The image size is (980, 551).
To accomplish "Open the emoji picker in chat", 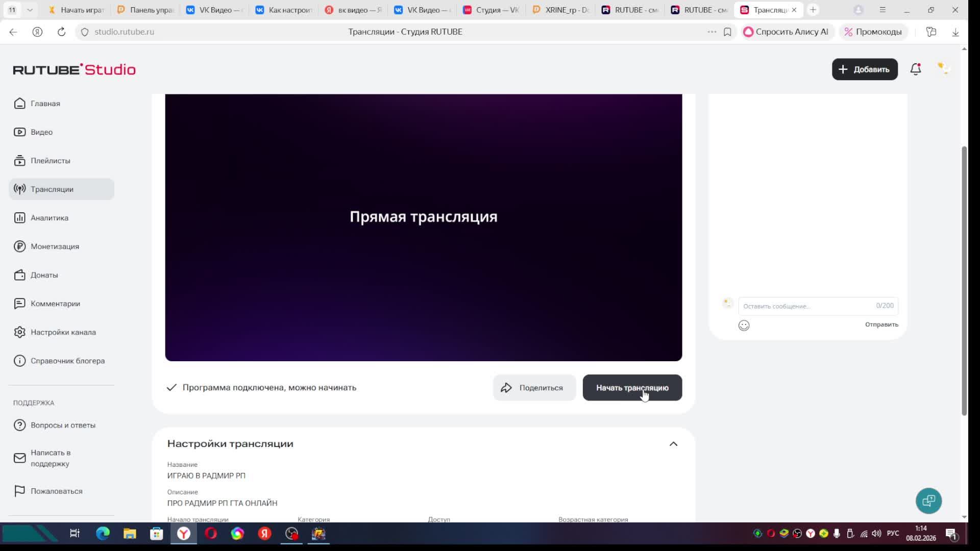I will 744,325.
